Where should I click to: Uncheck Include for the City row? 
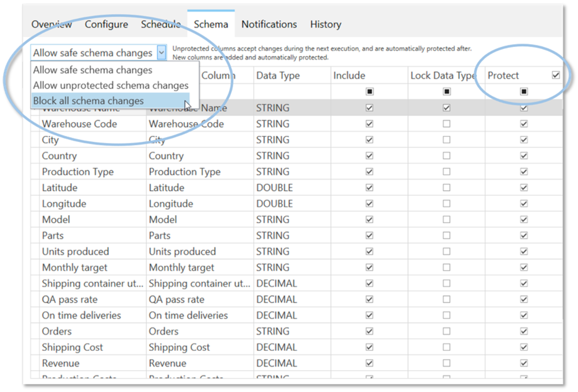[x=370, y=140]
